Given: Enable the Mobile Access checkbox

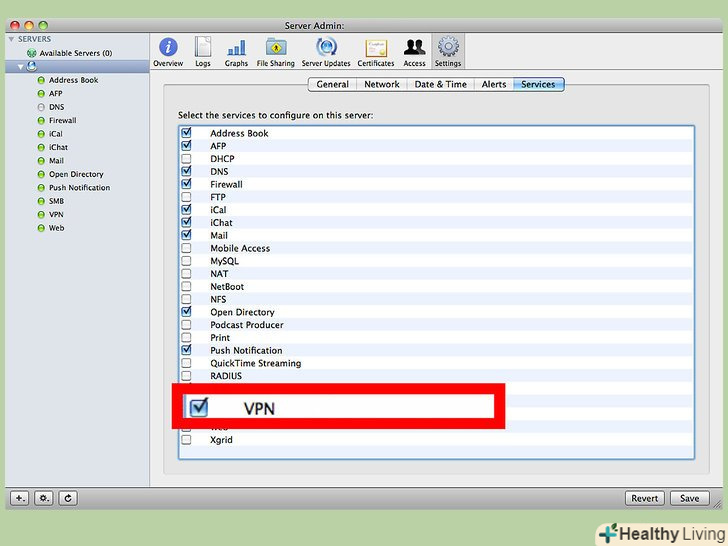Looking at the screenshot, I should (x=186, y=248).
